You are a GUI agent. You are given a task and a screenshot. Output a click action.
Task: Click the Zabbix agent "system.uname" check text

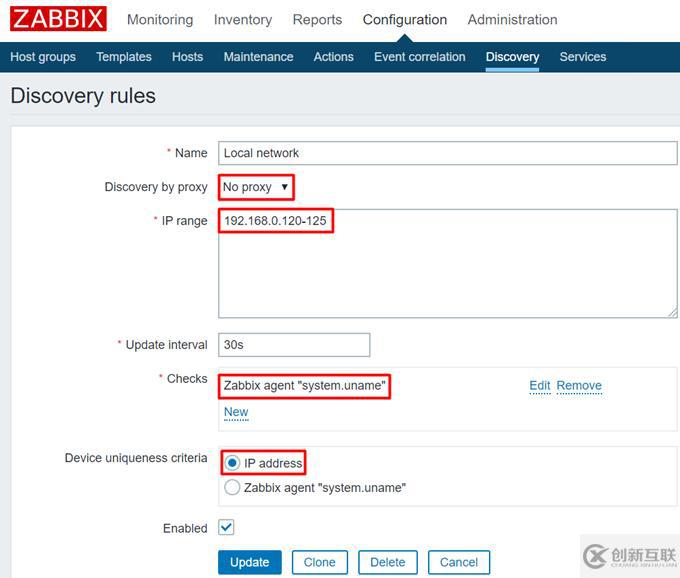click(x=304, y=385)
